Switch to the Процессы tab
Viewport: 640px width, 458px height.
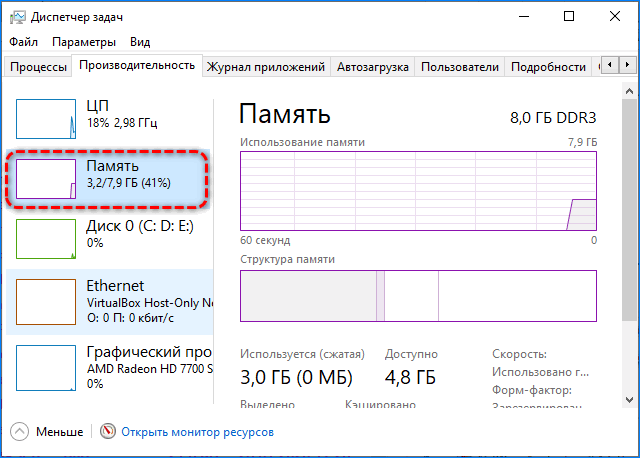38,67
